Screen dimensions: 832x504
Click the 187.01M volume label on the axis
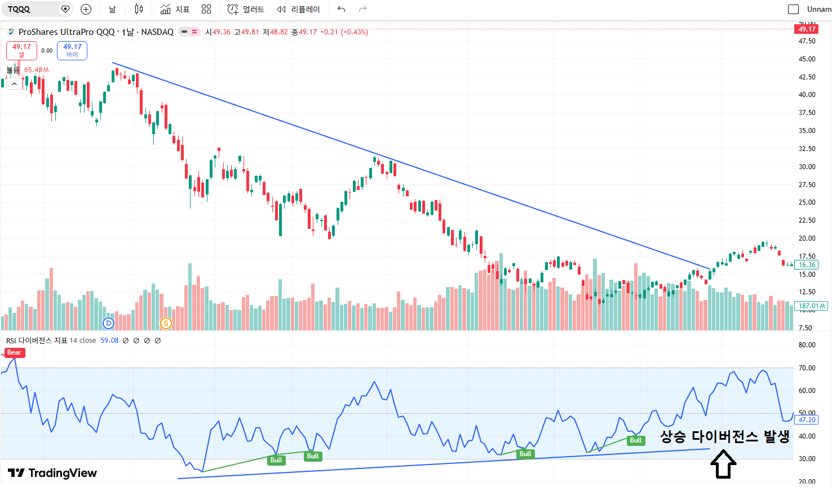click(811, 306)
